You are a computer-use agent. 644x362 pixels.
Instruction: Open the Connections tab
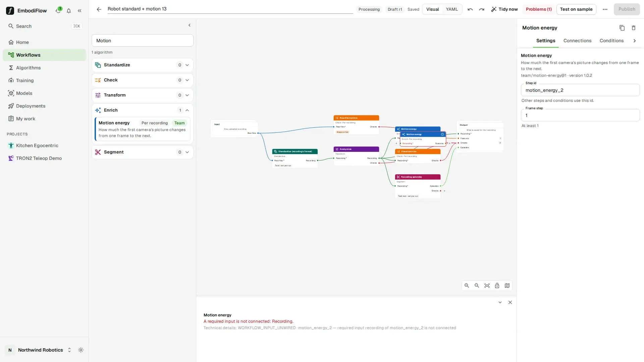pyautogui.click(x=577, y=41)
